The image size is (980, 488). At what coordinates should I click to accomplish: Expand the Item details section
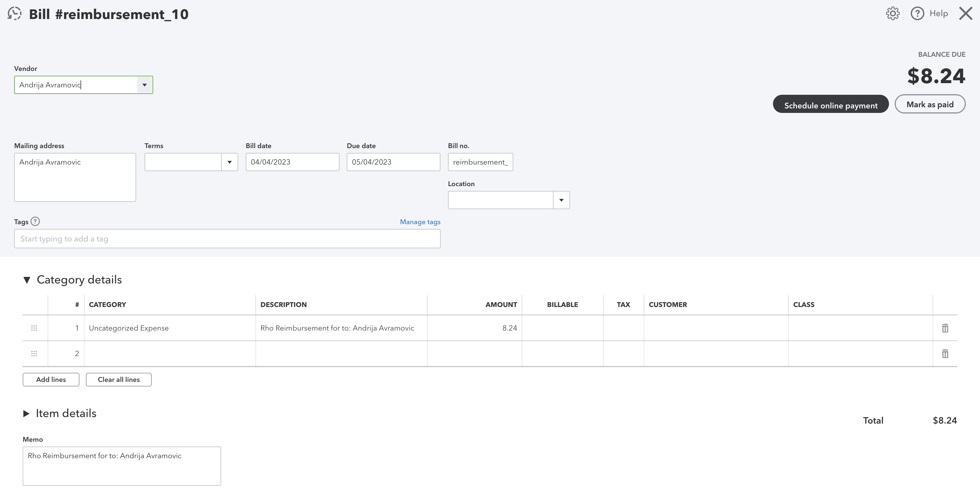click(26, 413)
